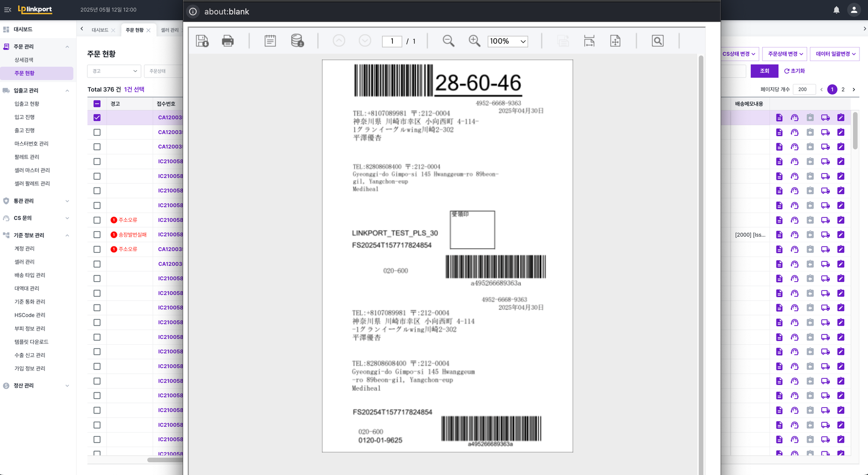868x475 pixels.
Task: Check the second CA12003 row checkbox
Action: (97, 132)
